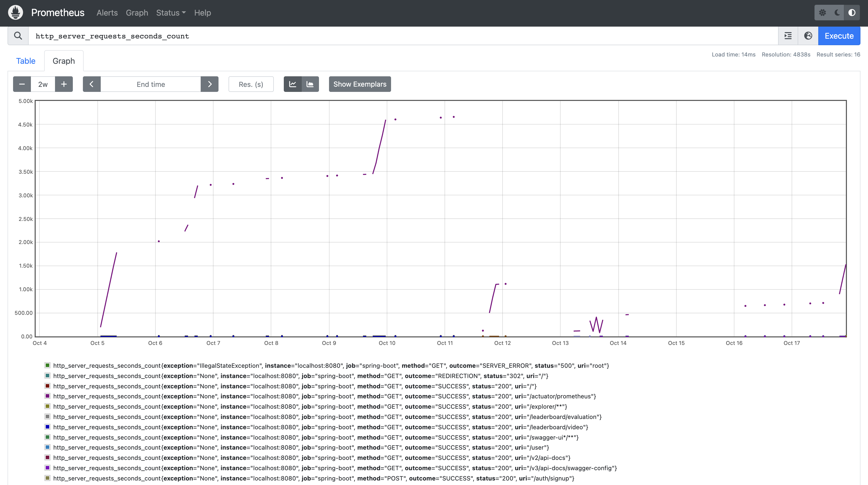Click the /swagger-ui*/** series swatch
This screenshot has width=868, height=485.
47,437
